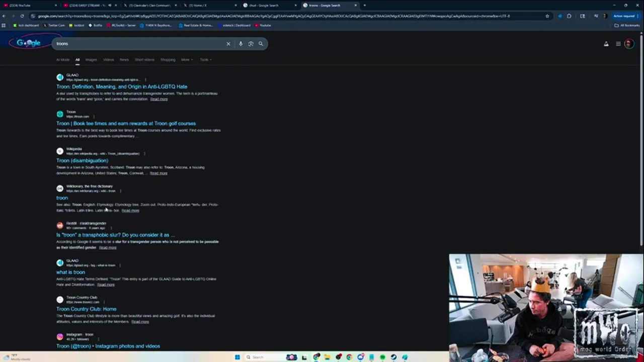644x362 pixels.
Task: Go back to the previous page
Action: click(x=4, y=16)
